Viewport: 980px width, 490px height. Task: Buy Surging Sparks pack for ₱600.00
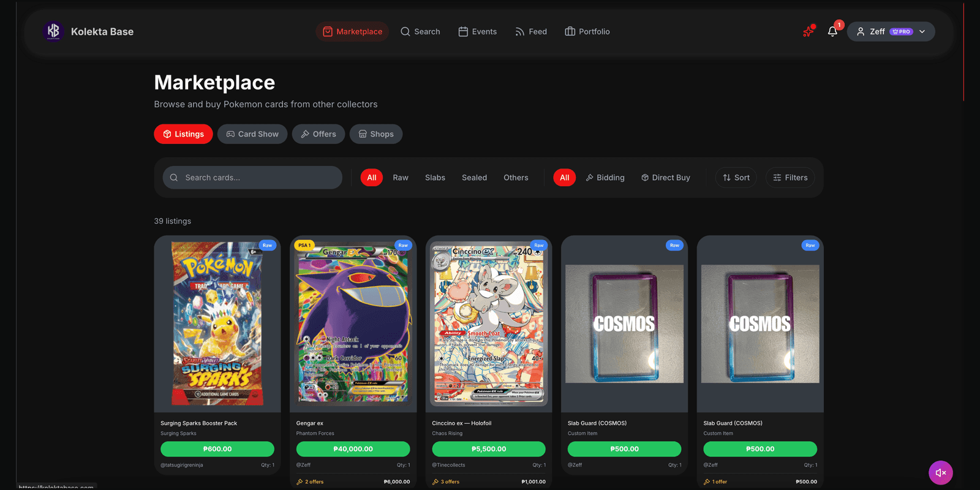click(217, 449)
